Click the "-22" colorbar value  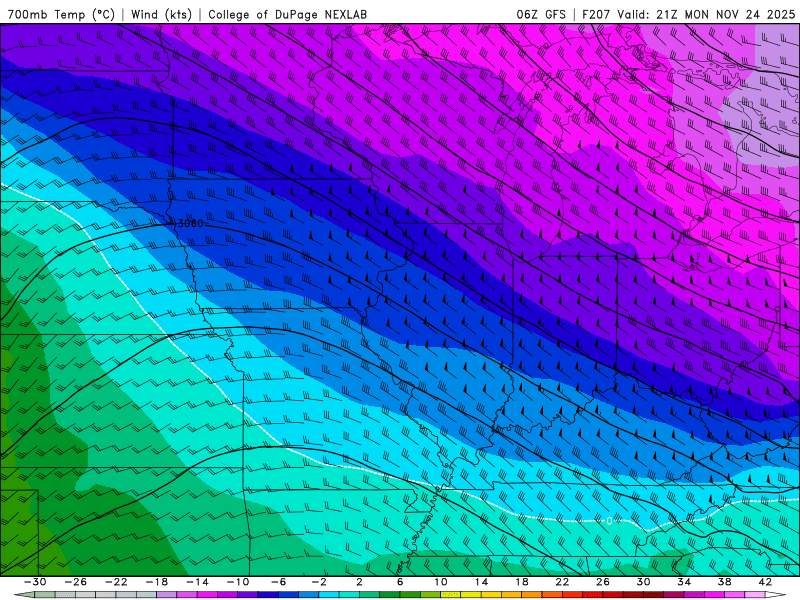pyautogui.click(x=116, y=582)
